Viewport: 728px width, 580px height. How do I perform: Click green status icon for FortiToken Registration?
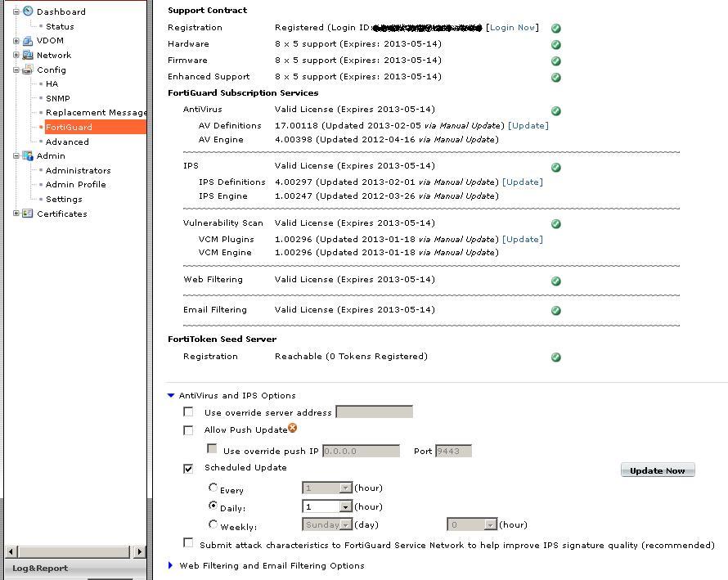[x=555, y=357]
